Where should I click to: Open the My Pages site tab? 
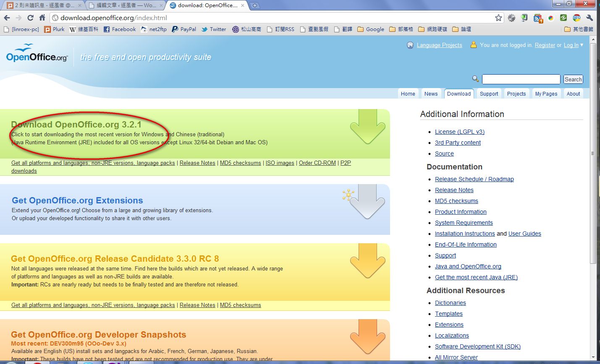click(x=546, y=94)
